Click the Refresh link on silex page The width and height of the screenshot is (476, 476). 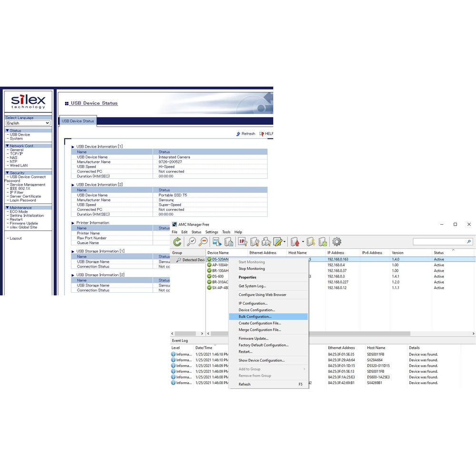click(x=246, y=134)
